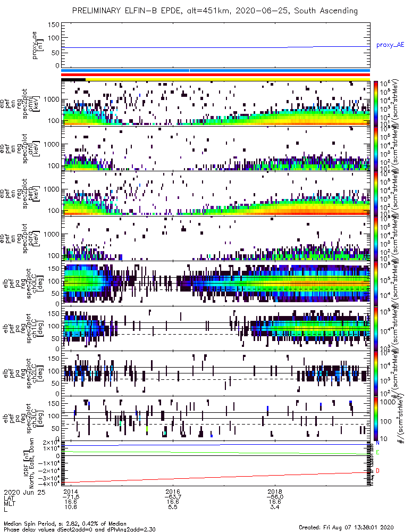This screenshot has width=412, height=532.
Task: Click the '1000' tick label on the omni panel axis
Action: click(x=52, y=99)
